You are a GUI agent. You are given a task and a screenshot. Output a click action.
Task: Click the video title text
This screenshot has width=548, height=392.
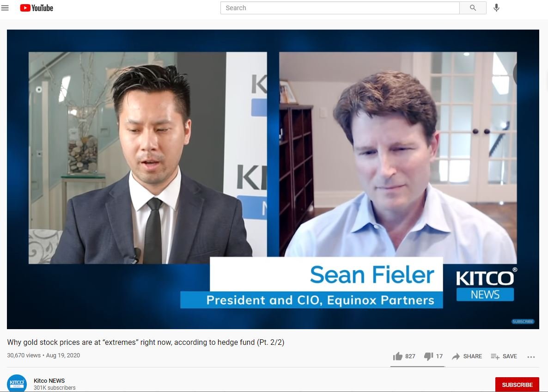coord(146,343)
